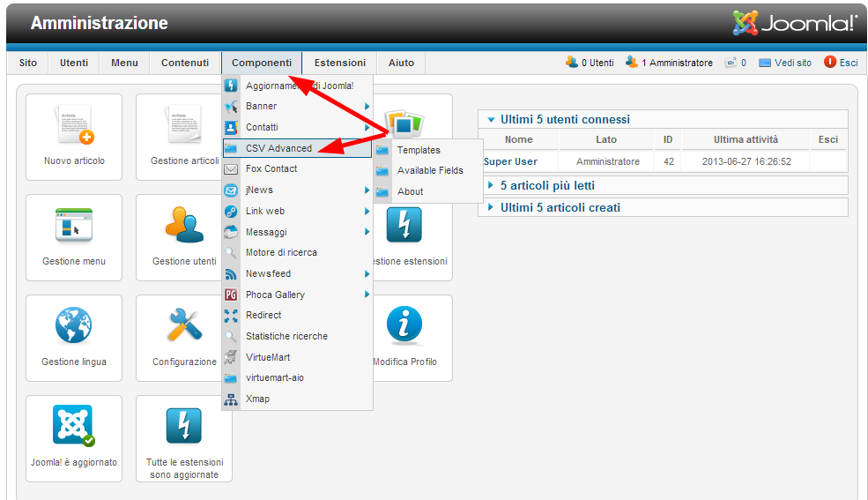Click the 0 Utenti status link
The height and width of the screenshot is (500, 868).
597,63
